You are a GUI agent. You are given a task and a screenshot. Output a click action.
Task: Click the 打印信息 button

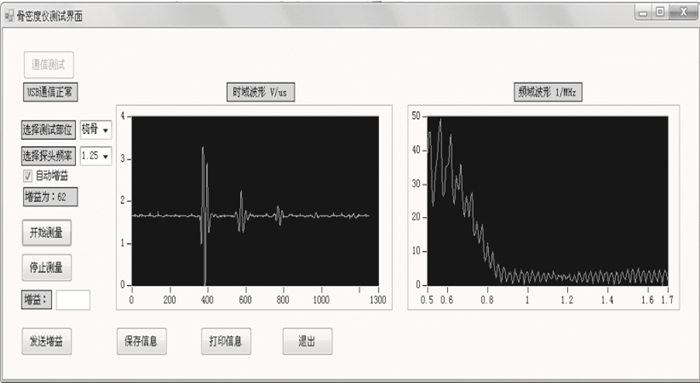226,341
